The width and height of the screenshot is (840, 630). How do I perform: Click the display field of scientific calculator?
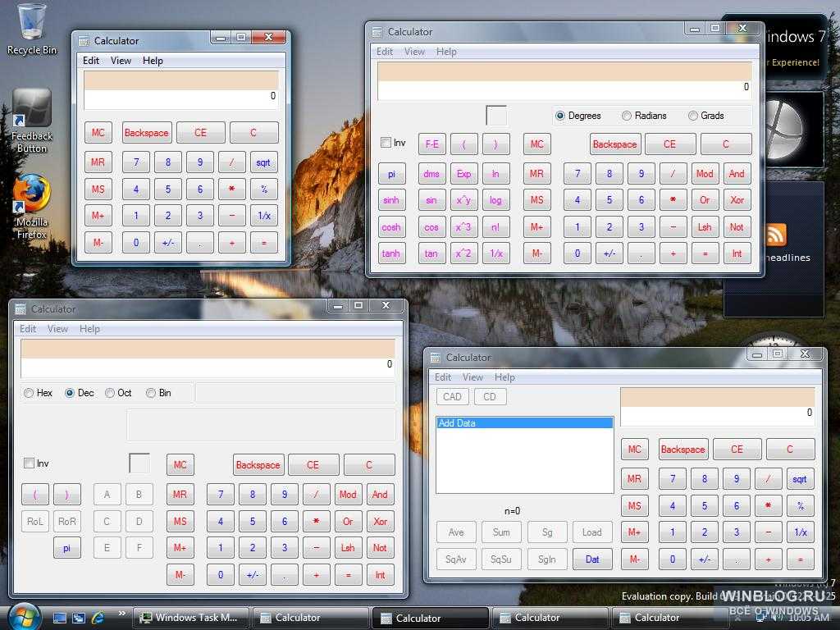564,81
